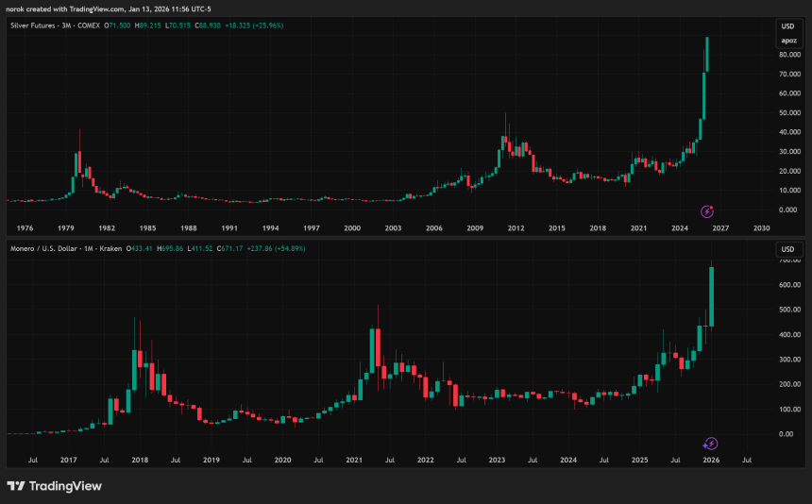Click the 2027 time axis label
The width and height of the screenshot is (812, 504).
(720, 228)
